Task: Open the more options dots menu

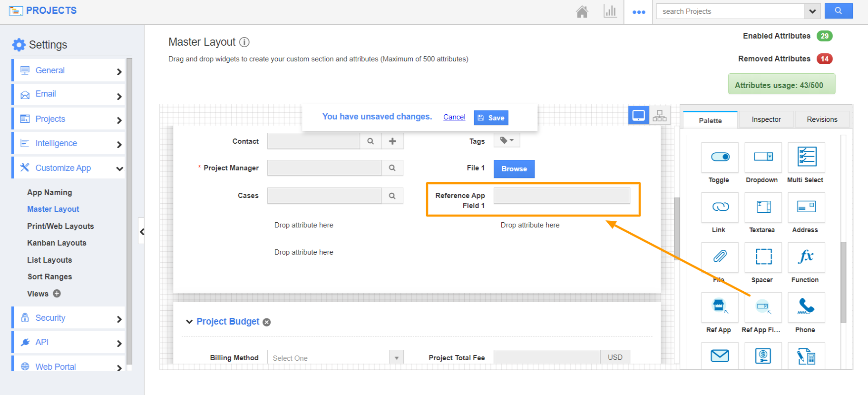Action: point(639,12)
